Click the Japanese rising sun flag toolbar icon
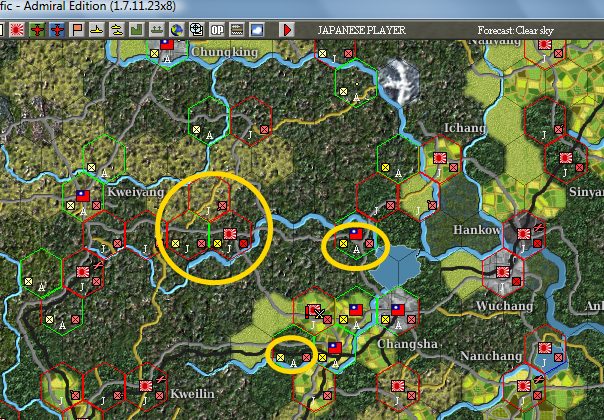The width and height of the screenshot is (604, 420). tap(17, 30)
